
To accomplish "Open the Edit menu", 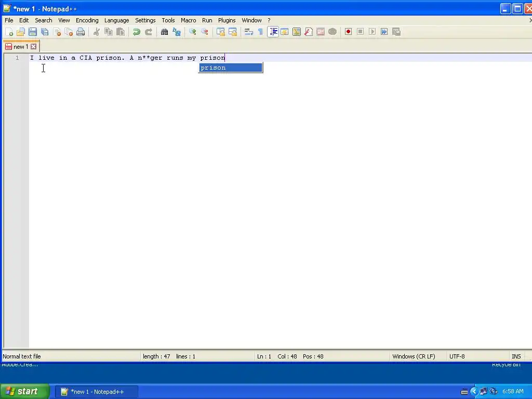I will (24, 20).
